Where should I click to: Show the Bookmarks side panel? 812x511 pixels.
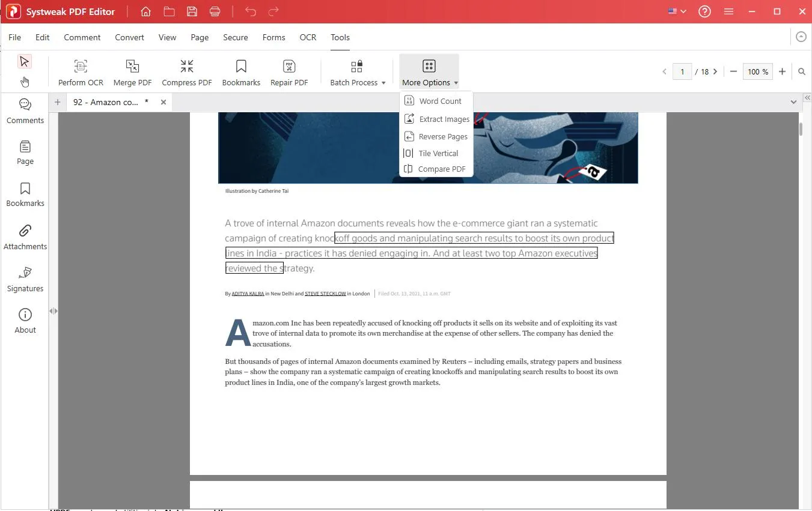pos(25,195)
